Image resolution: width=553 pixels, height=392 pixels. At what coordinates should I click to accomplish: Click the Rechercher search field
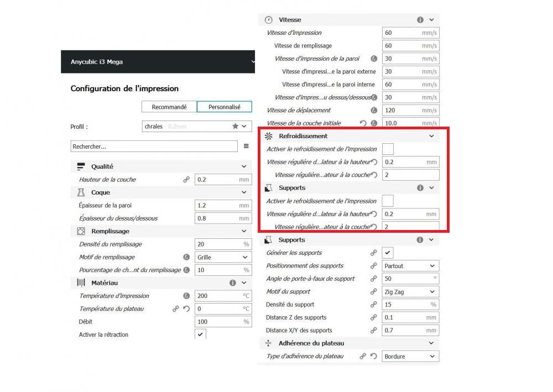click(154, 147)
